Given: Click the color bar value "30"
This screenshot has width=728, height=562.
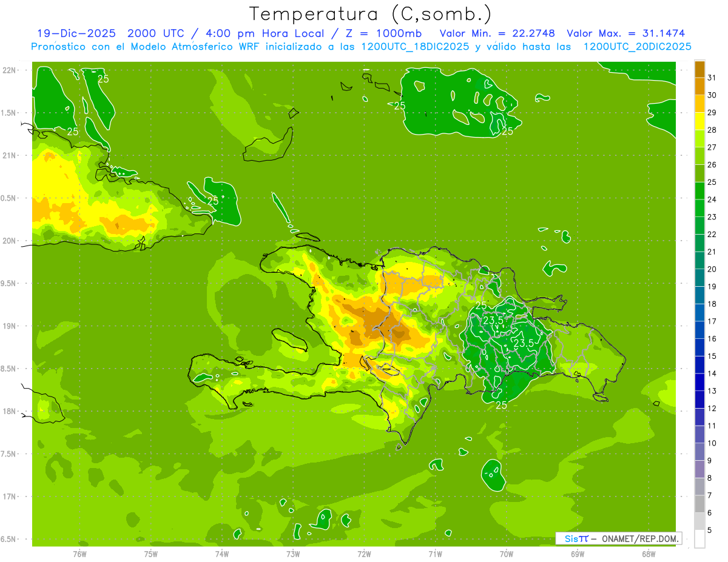Looking at the screenshot, I should (712, 95).
